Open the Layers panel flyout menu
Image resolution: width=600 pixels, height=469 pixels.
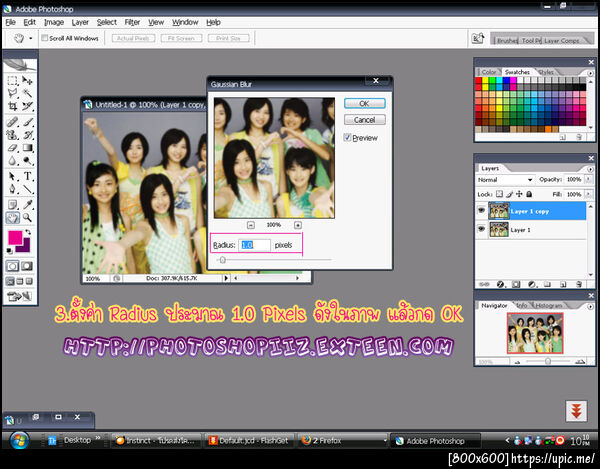(590, 169)
